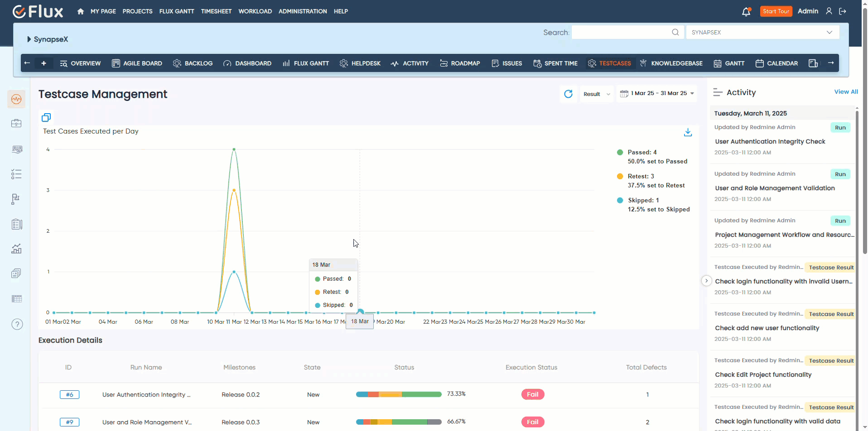Open the Admin user profile icon
The width and height of the screenshot is (868, 431).
pos(829,11)
